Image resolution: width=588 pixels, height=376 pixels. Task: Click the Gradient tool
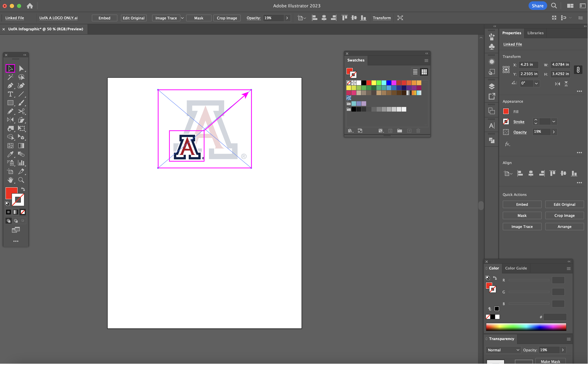(x=21, y=146)
